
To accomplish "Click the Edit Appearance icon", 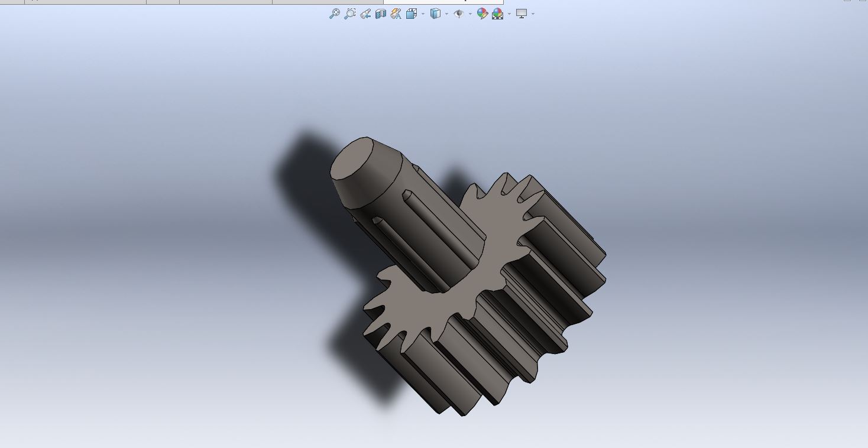I will tap(482, 14).
